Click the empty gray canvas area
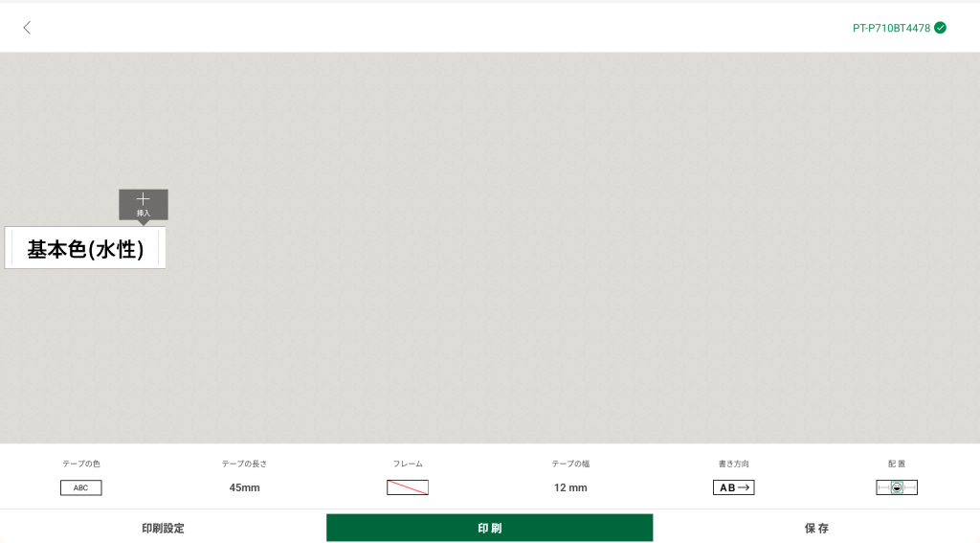980x543 pixels. 563,250
